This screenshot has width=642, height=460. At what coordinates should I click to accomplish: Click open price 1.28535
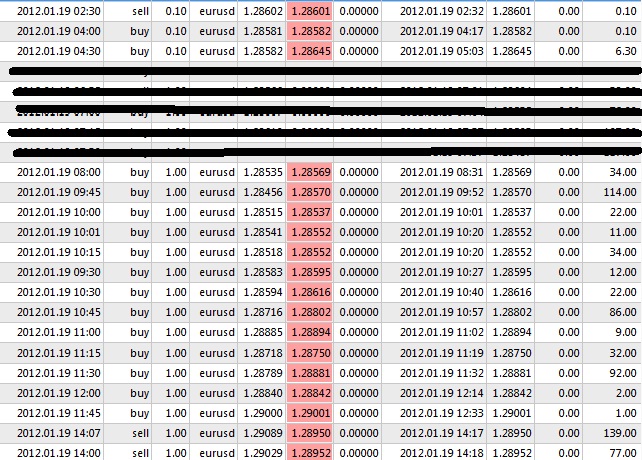click(x=263, y=172)
